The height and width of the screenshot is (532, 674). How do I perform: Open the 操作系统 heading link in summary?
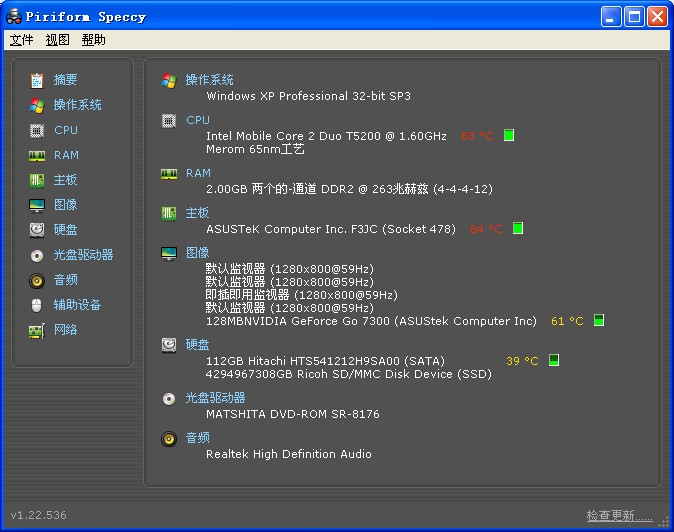pos(209,80)
